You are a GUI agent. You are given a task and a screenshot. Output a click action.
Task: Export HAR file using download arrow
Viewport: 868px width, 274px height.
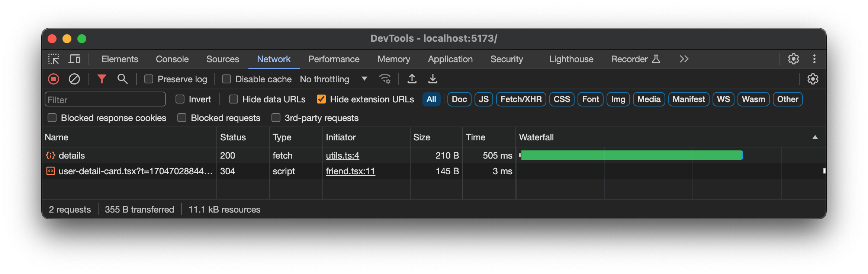433,79
